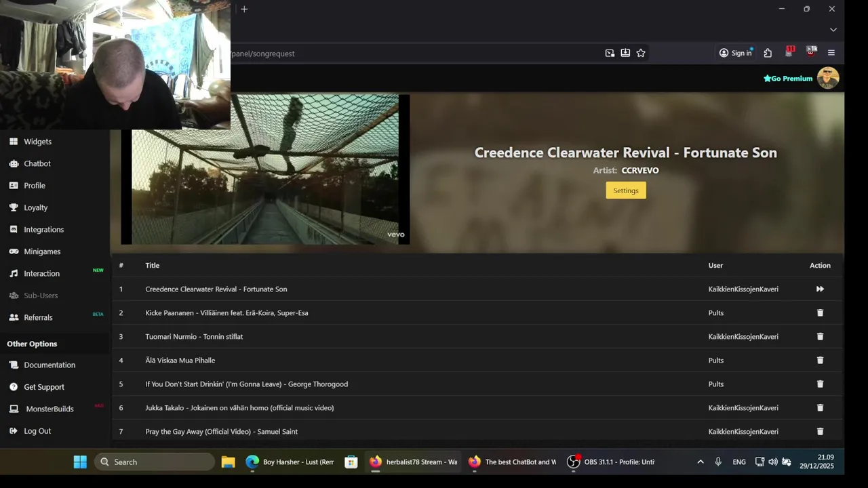This screenshot has width=868, height=488.
Task: Open the Windows Start menu
Action: (80, 462)
